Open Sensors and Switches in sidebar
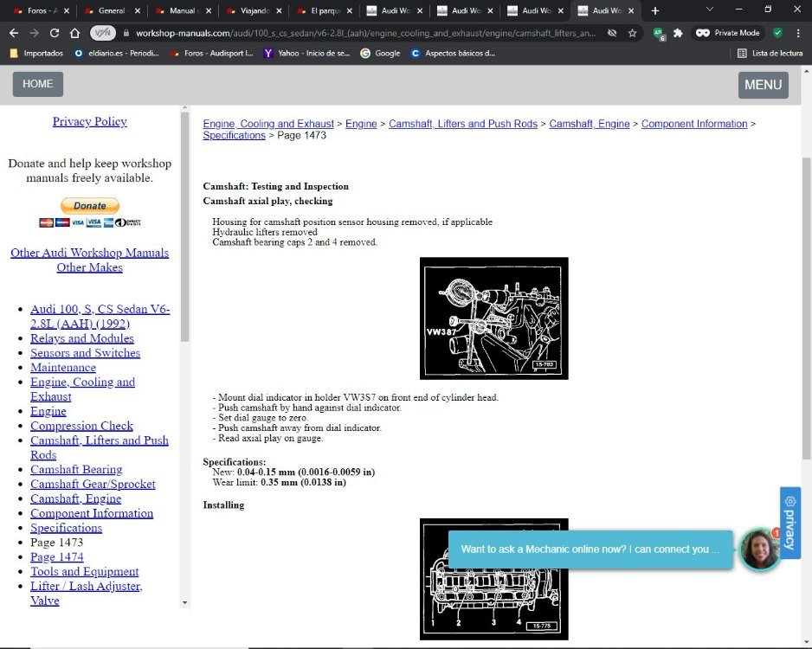Viewport: 812px width, 649px height. pyautogui.click(x=85, y=352)
